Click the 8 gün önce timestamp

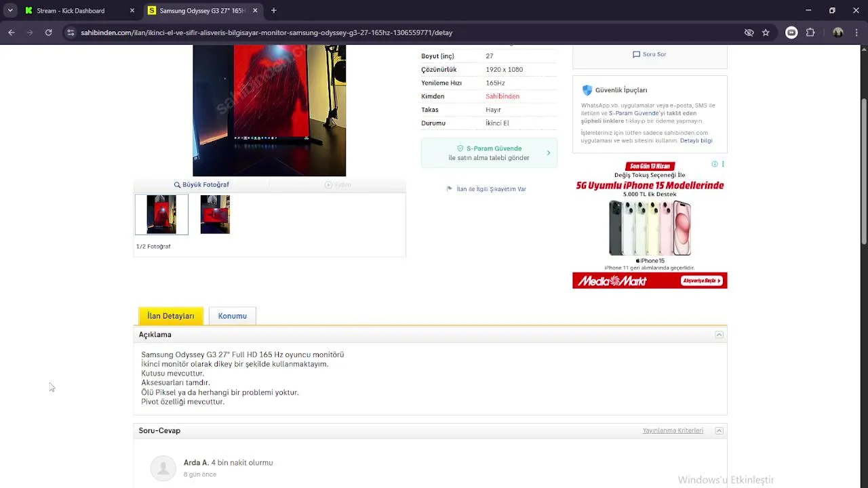pos(200,474)
